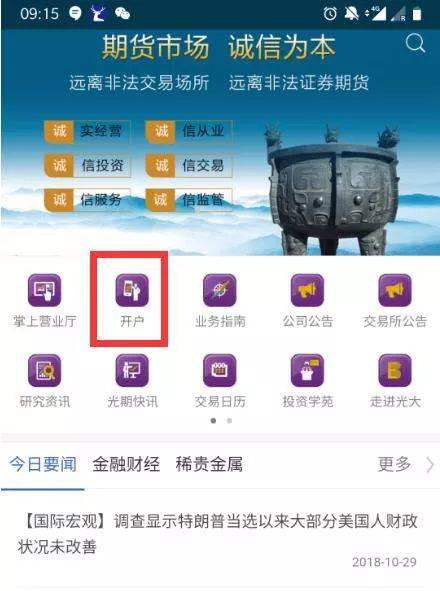The width and height of the screenshot is (440, 591).
Task: Open the 国际宏观 Trump survey headline
Action: pos(218,534)
